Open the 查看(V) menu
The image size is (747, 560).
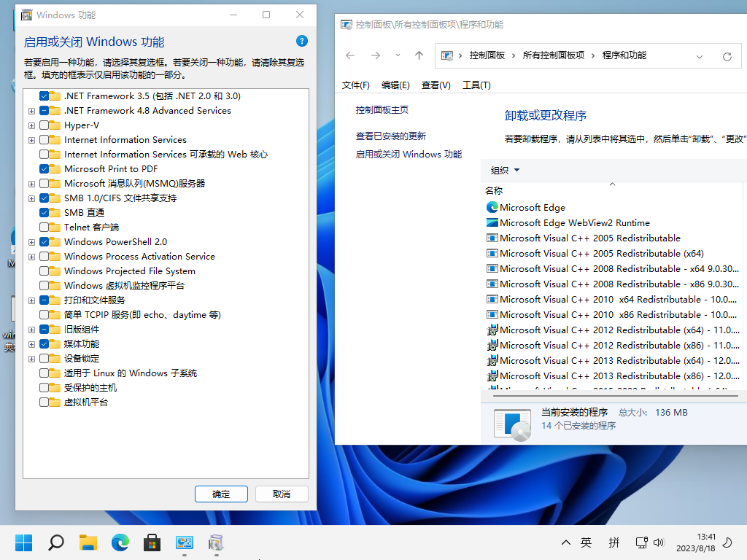click(x=436, y=85)
